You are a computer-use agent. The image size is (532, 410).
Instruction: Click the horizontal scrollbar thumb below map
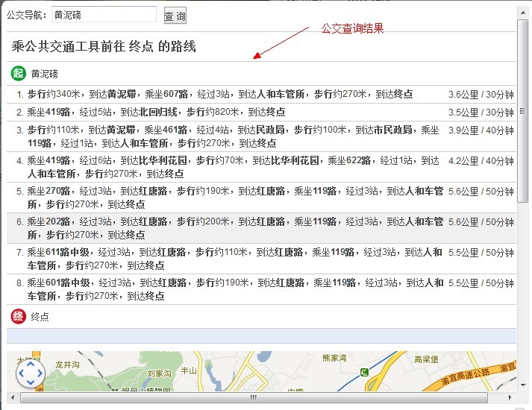click(254, 397)
